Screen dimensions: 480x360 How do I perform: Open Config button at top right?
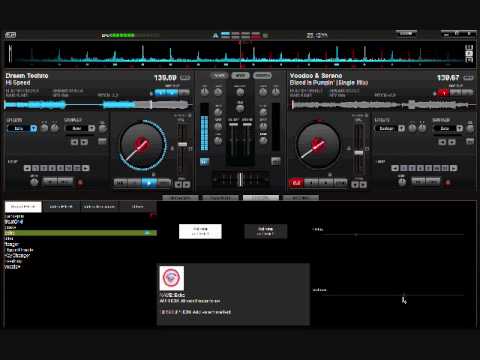(x=406, y=33)
